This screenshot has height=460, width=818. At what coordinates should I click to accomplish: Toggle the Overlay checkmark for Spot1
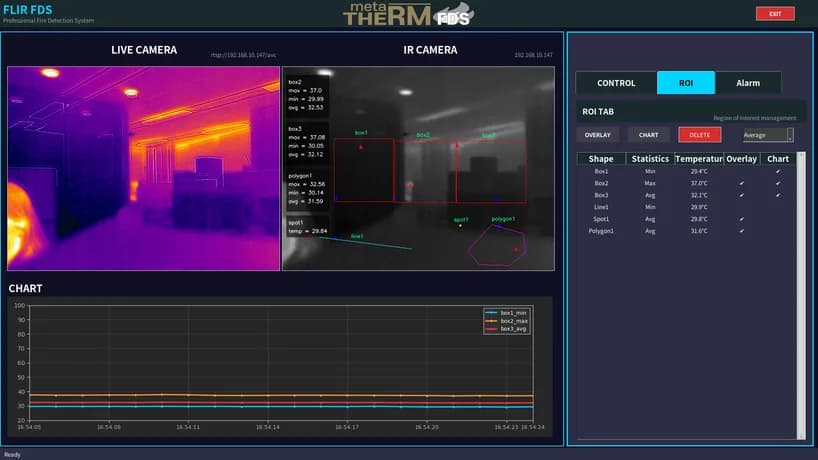[741, 219]
